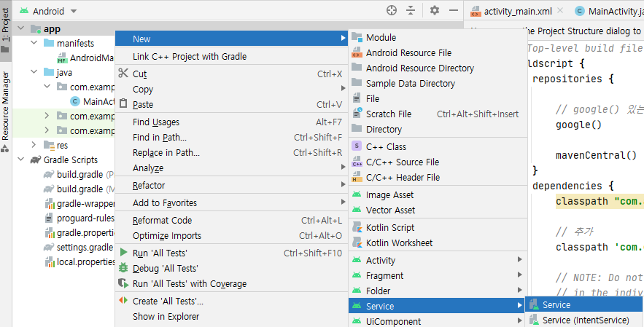
Task: Choose Cut from the context menu
Action: [x=232, y=74]
